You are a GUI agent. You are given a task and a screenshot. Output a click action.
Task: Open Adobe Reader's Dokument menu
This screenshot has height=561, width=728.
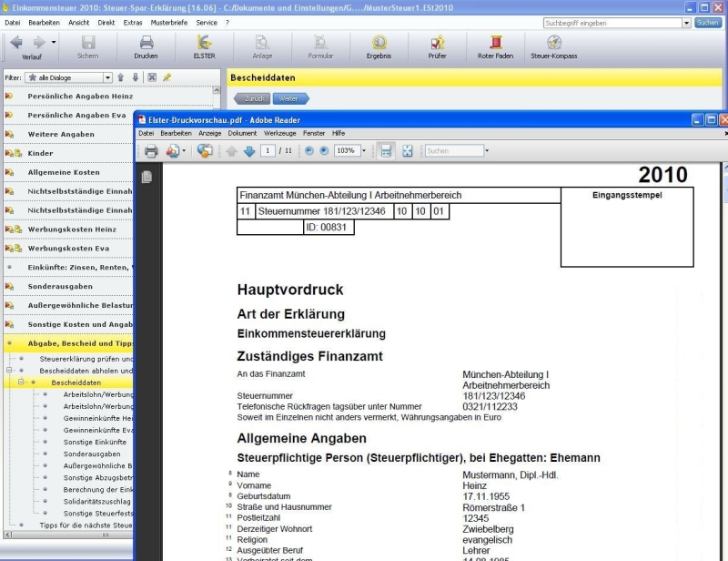[x=242, y=133]
